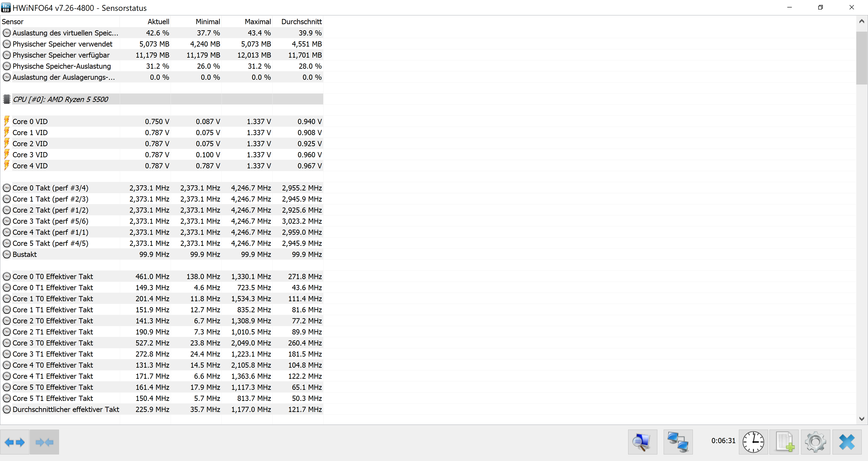868x461 pixels.
Task: Click the Sensor column header
Action: coord(13,21)
